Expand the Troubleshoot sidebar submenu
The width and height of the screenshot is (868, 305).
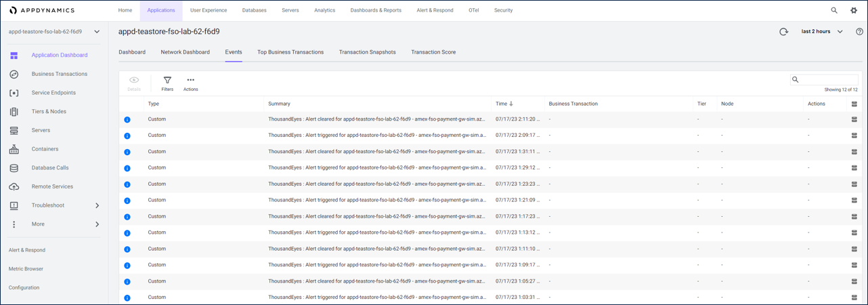97,205
